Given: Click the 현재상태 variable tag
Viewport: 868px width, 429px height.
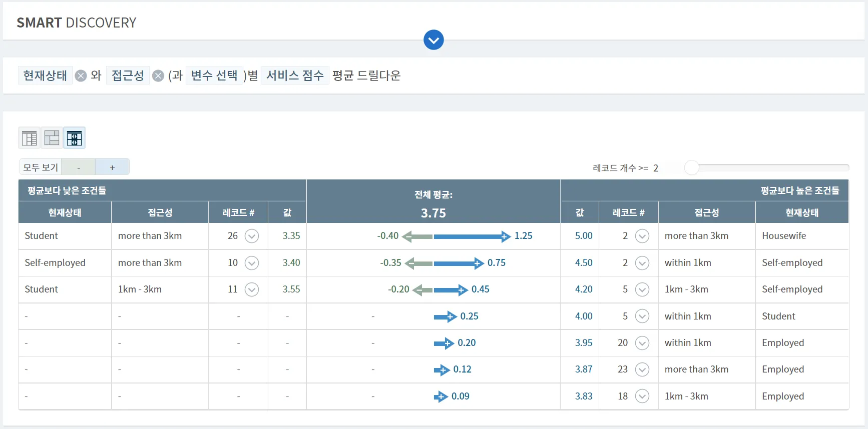Looking at the screenshot, I should (x=45, y=75).
